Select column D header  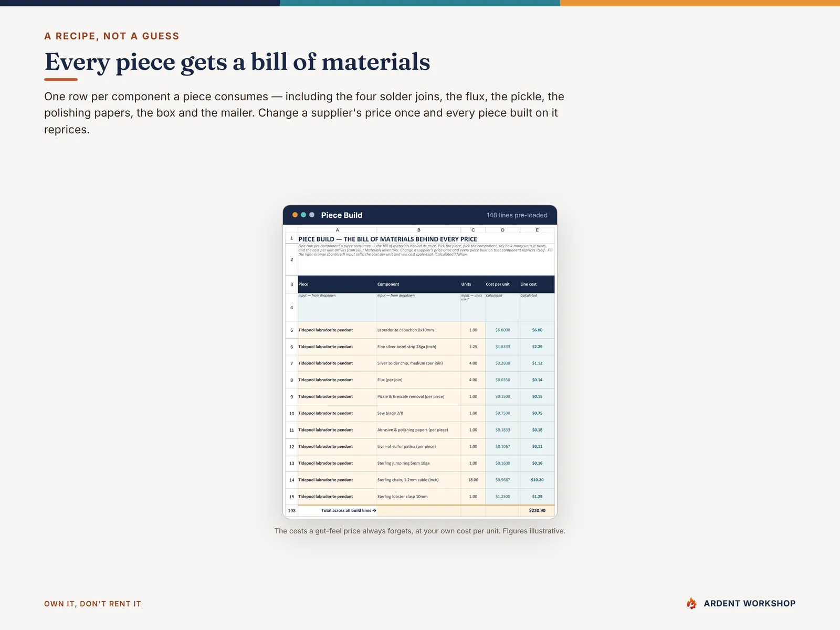[502, 230]
